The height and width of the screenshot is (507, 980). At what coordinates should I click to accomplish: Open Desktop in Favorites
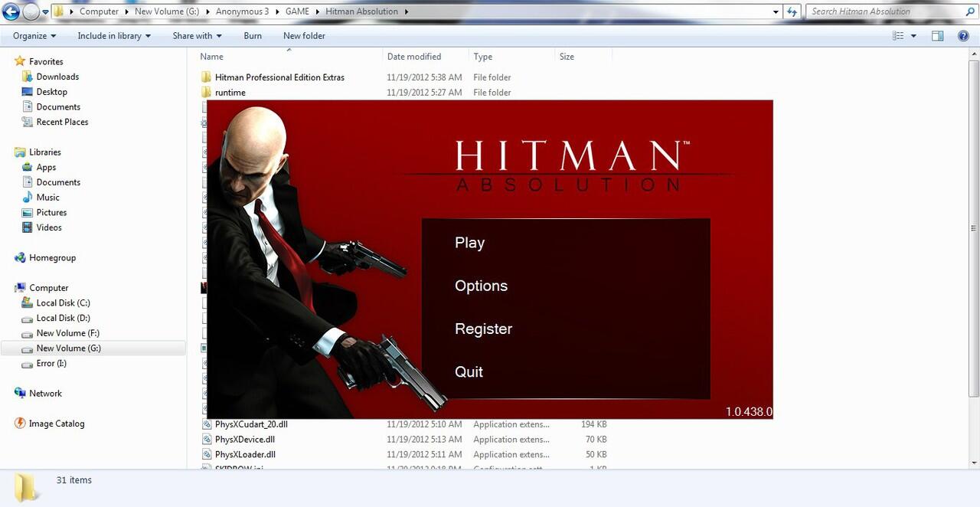[x=51, y=92]
